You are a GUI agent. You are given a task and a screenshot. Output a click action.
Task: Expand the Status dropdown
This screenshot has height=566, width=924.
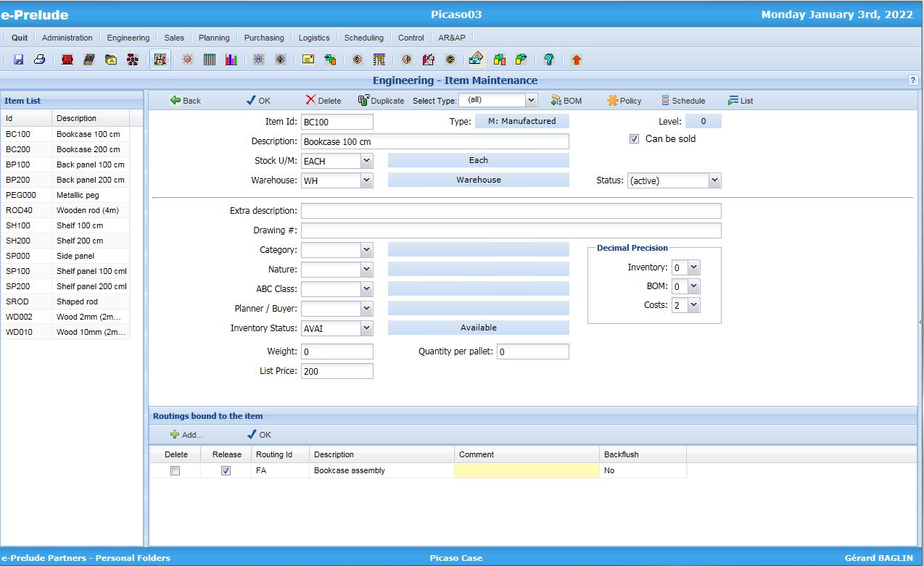(714, 180)
